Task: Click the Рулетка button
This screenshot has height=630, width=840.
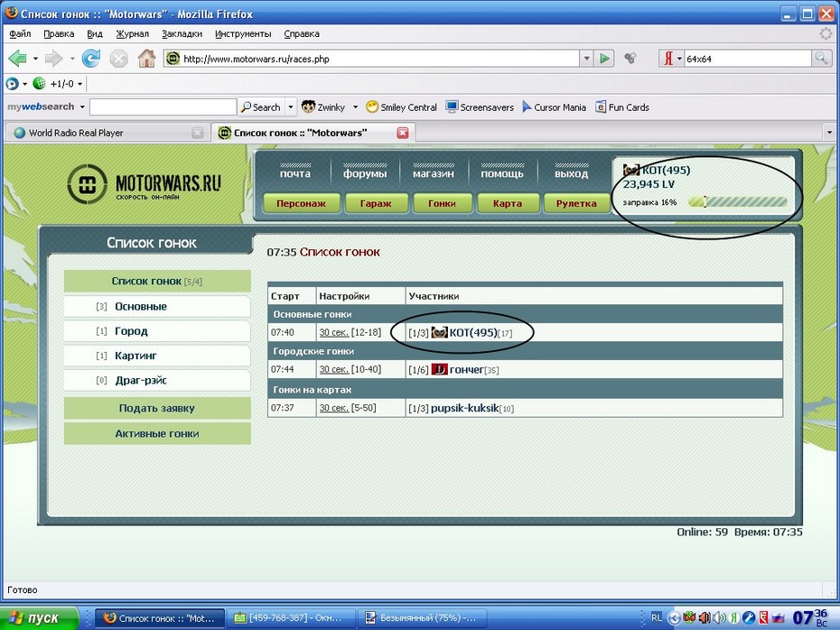Action: (576, 203)
